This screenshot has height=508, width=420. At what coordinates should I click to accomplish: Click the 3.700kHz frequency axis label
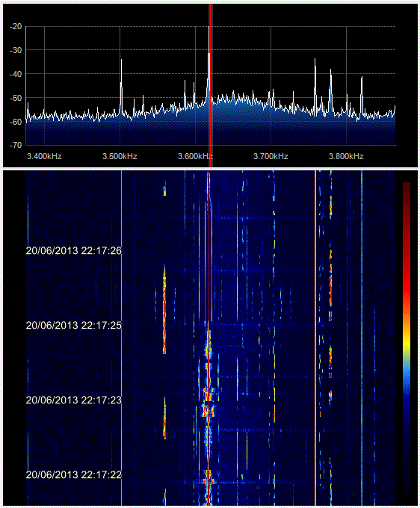pyautogui.click(x=271, y=156)
